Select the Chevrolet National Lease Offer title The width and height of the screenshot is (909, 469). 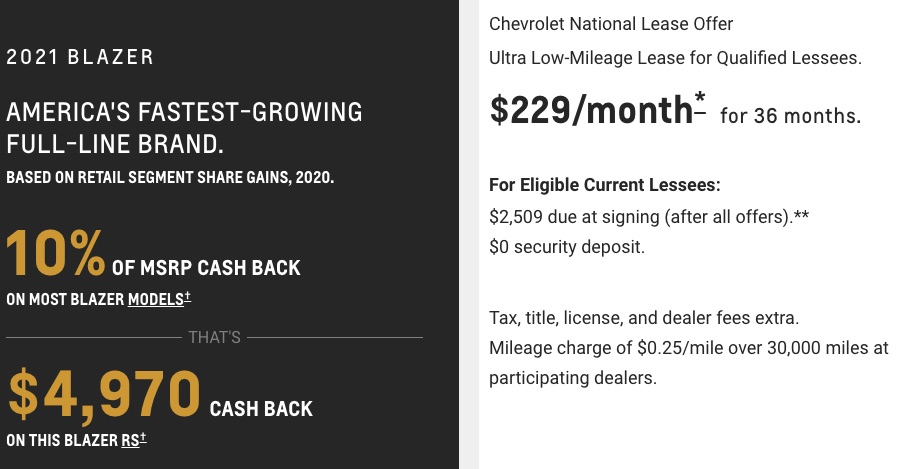[x=611, y=24]
